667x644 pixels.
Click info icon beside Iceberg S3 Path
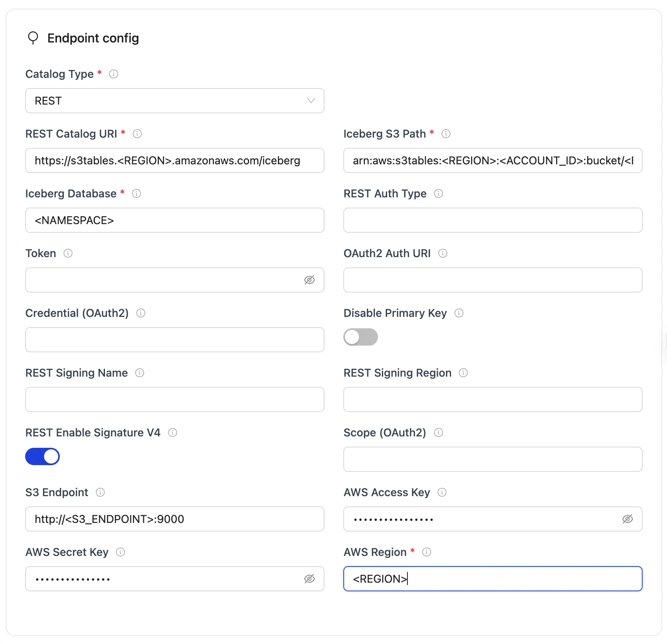(446, 134)
